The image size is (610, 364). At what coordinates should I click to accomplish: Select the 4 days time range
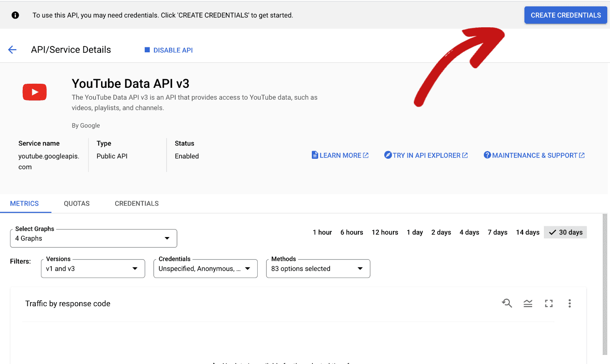(469, 232)
